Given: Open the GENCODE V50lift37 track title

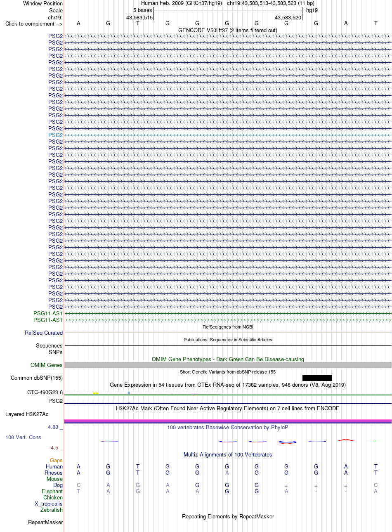Looking at the screenshot, I should pos(228,30).
